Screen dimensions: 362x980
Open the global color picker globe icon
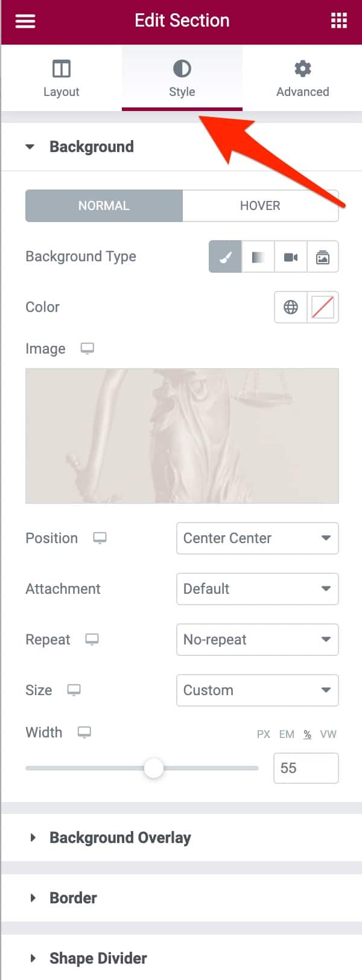[x=290, y=307]
